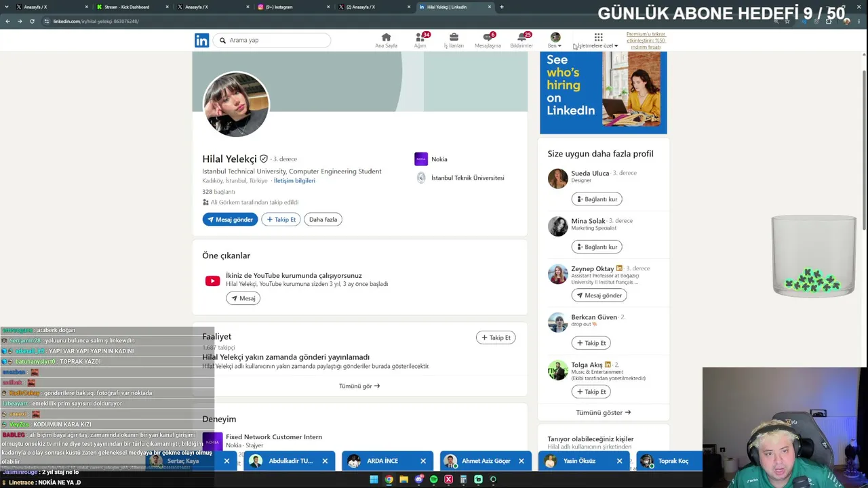Close the (9+) Instagram browser tab
Viewport: 868px width, 488px height.
(x=328, y=7)
